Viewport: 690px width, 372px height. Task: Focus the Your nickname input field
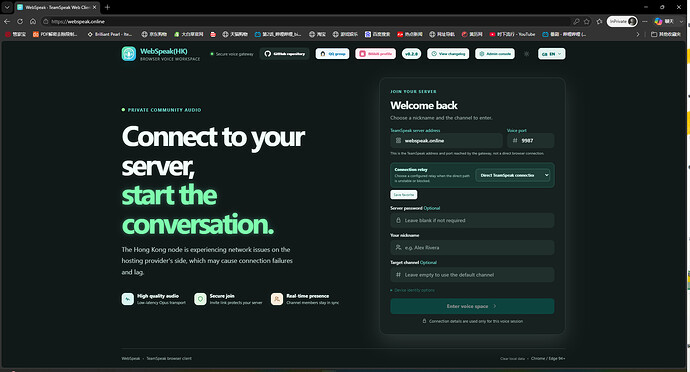[x=472, y=247]
